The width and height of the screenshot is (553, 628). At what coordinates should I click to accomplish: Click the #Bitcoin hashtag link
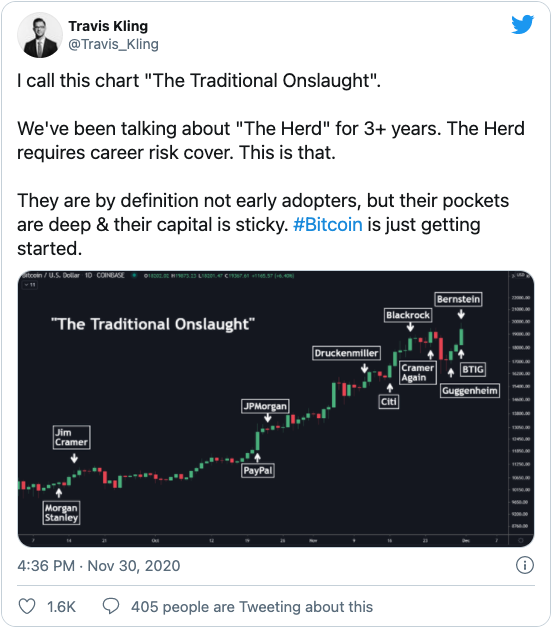[x=328, y=225]
